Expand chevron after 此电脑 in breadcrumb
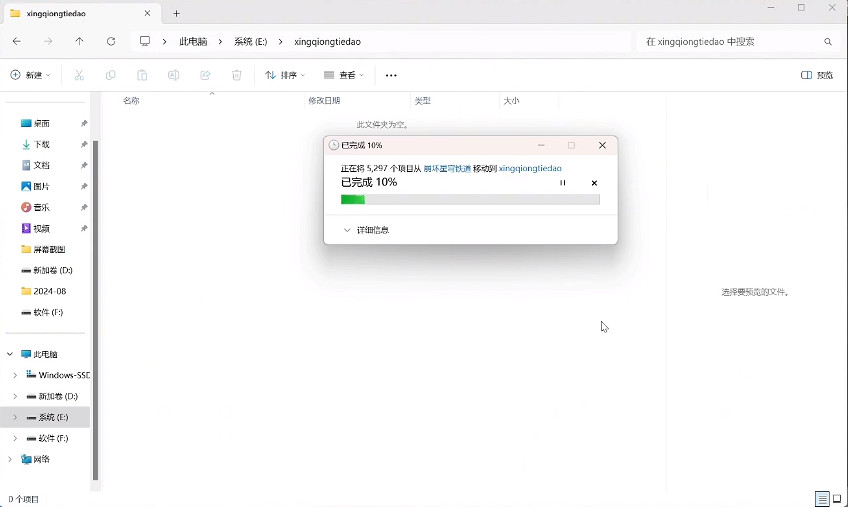 click(220, 42)
